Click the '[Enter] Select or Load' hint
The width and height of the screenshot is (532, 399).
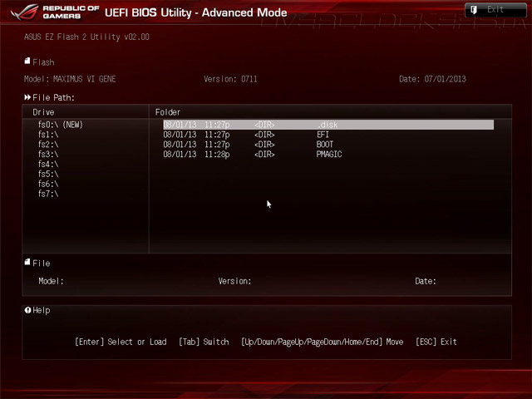(x=121, y=342)
